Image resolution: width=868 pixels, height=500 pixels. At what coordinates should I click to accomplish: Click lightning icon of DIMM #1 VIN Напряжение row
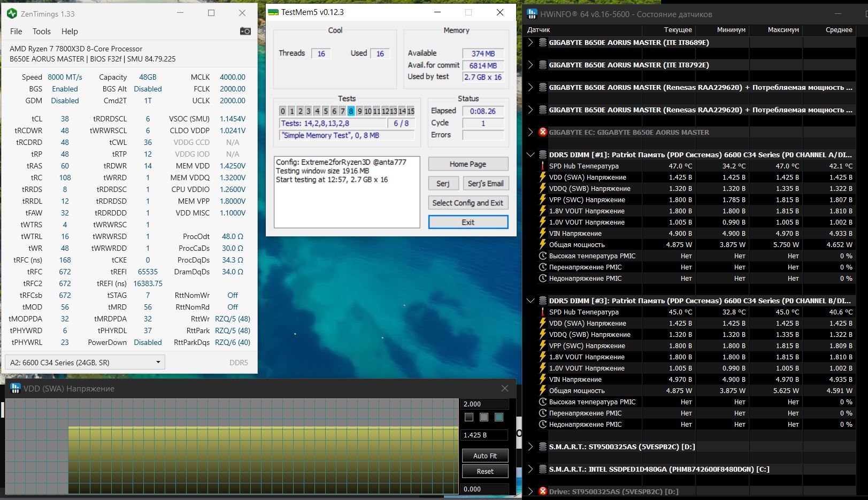point(542,233)
